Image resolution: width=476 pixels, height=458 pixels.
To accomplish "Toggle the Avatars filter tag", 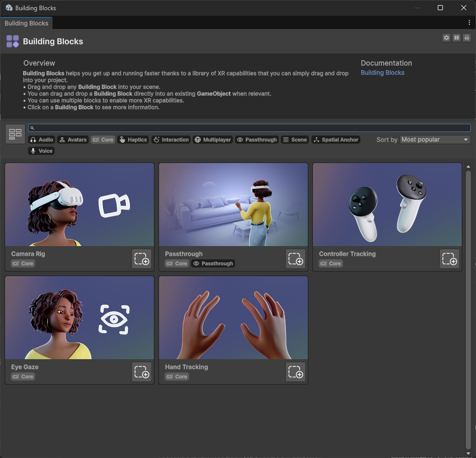I will point(73,140).
